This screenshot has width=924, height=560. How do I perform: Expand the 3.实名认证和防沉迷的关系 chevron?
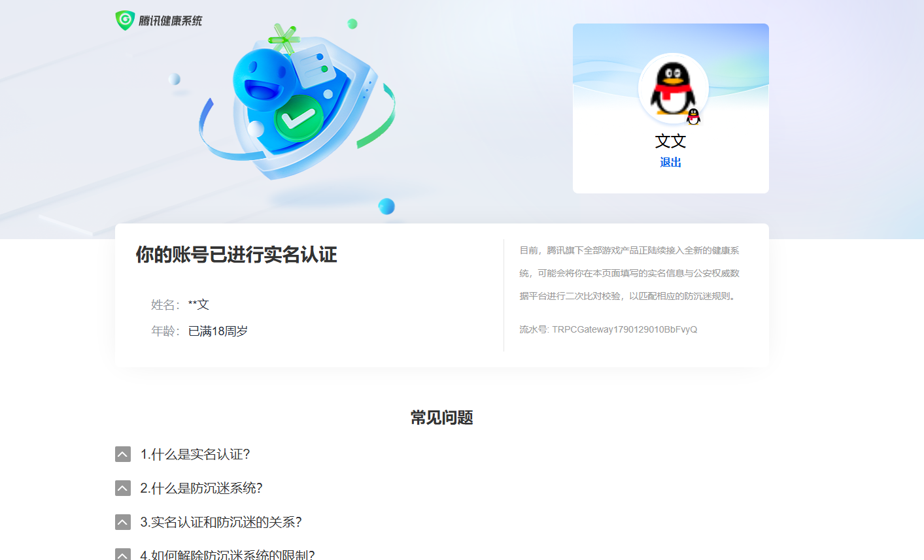pos(123,522)
